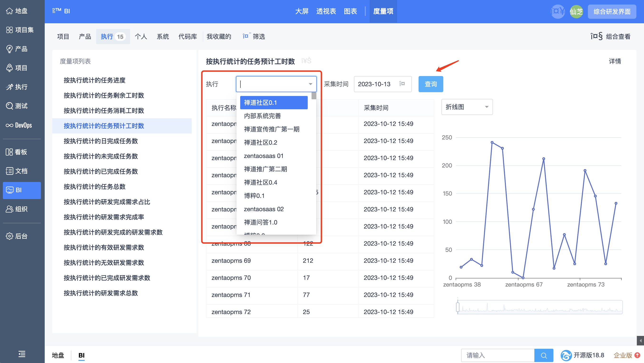
Task: Choose 禅道宣传推广第一期 from dropdown list
Action: pos(274,129)
